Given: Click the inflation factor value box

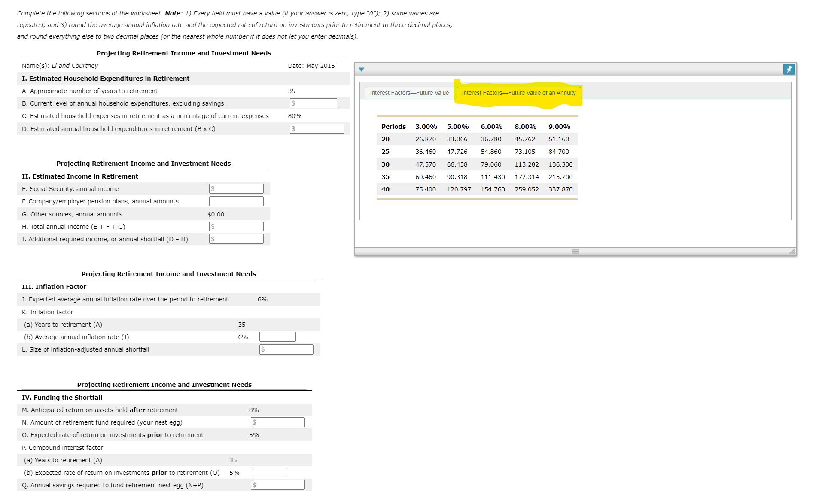Looking at the screenshot, I should tap(277, 337).
